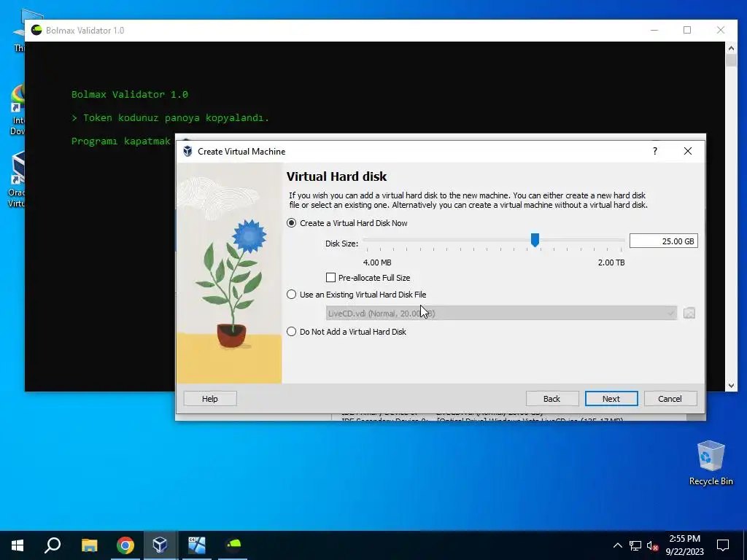Close the Bolmax Validator window
The height and width of the screenshot is (560, 747).
[720, 30]
